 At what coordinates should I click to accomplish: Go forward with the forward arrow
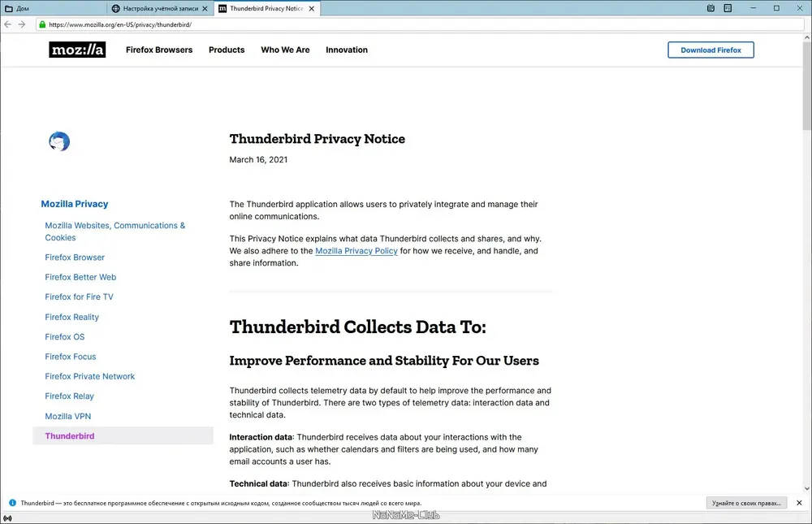click(x=22, y=24)
